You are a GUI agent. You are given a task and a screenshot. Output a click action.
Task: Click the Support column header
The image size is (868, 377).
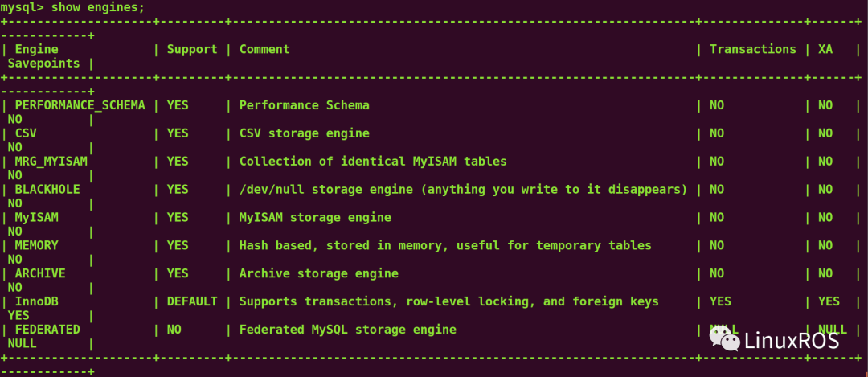click(192, 49)
